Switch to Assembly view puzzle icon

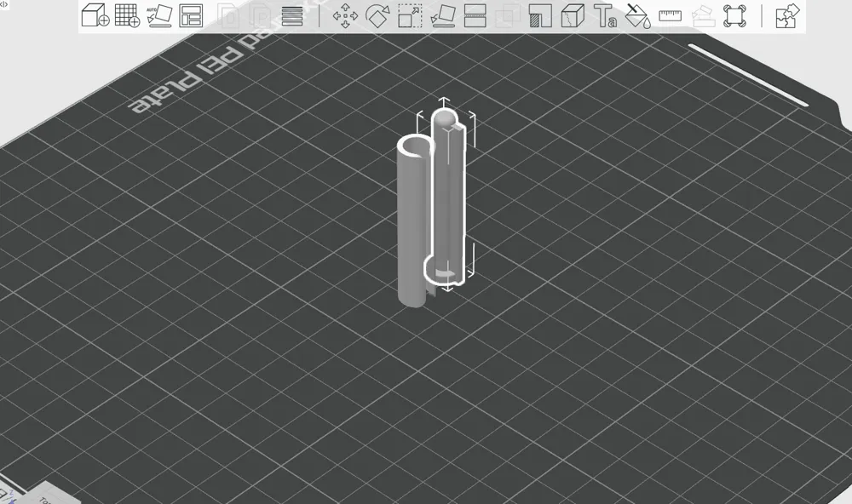click(786, 15)
